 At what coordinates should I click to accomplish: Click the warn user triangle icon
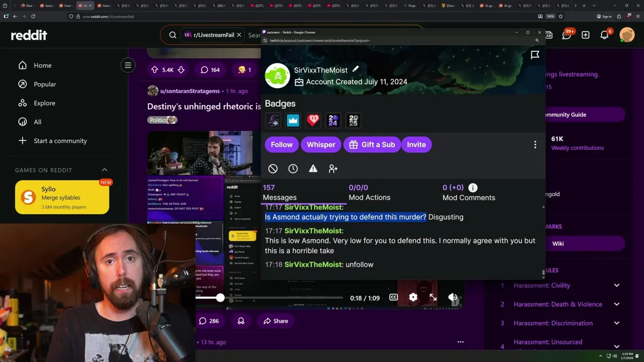point(313,169)
